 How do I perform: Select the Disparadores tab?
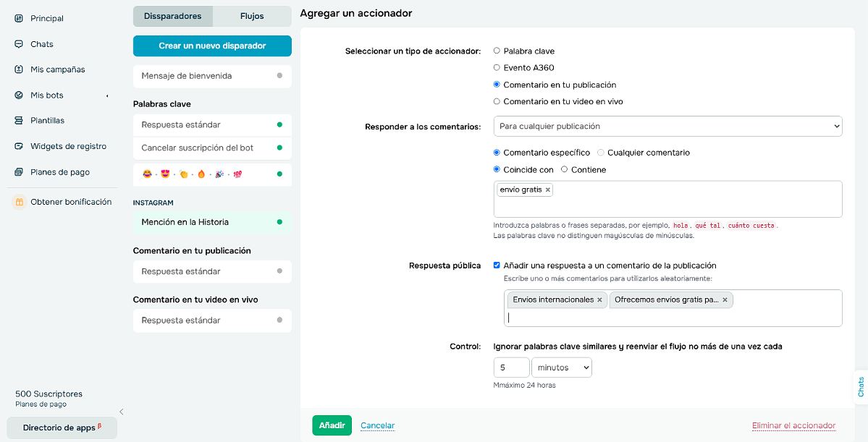click(172, 15)
